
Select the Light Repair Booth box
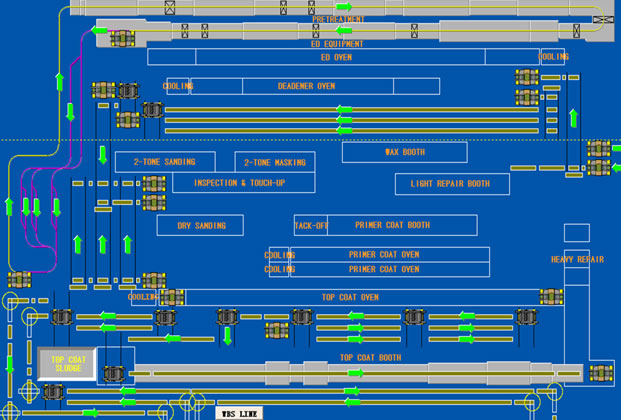click(450, 184)
